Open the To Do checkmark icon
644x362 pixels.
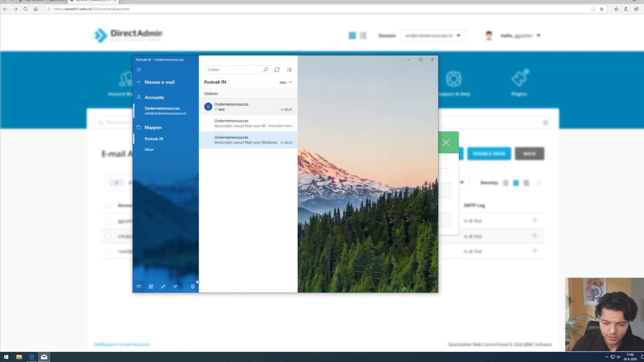tap(175, 287)
